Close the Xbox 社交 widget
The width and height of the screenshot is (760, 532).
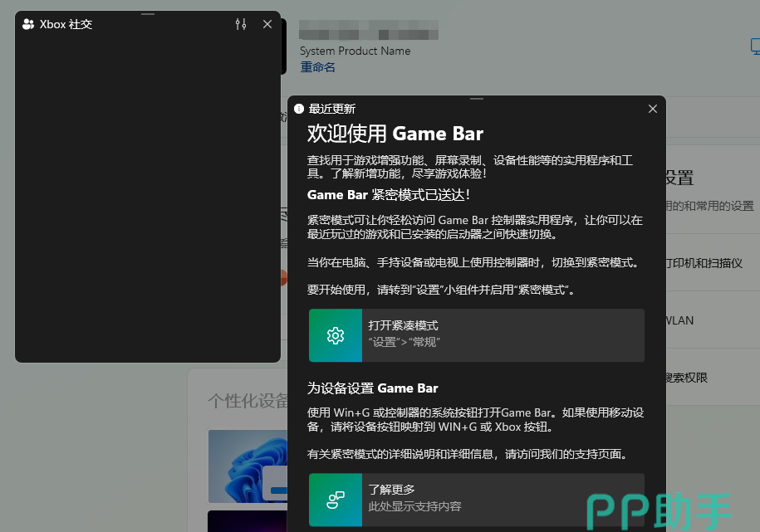tap(267, 25)
